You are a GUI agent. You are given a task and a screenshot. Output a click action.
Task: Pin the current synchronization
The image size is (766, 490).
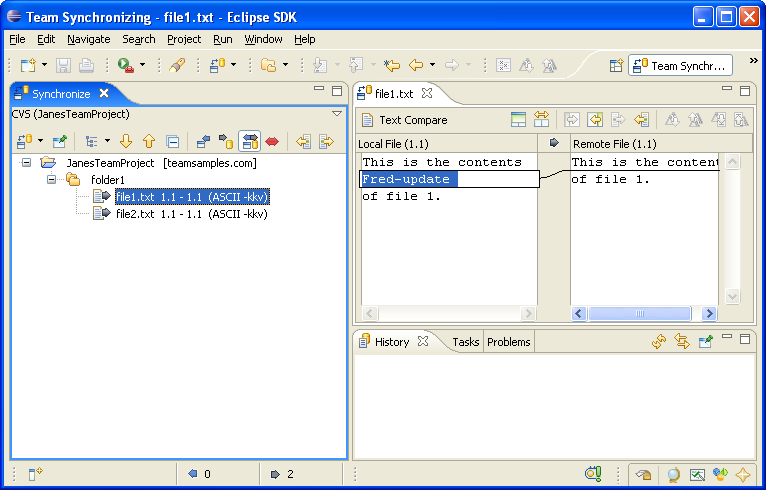(60, 142)
